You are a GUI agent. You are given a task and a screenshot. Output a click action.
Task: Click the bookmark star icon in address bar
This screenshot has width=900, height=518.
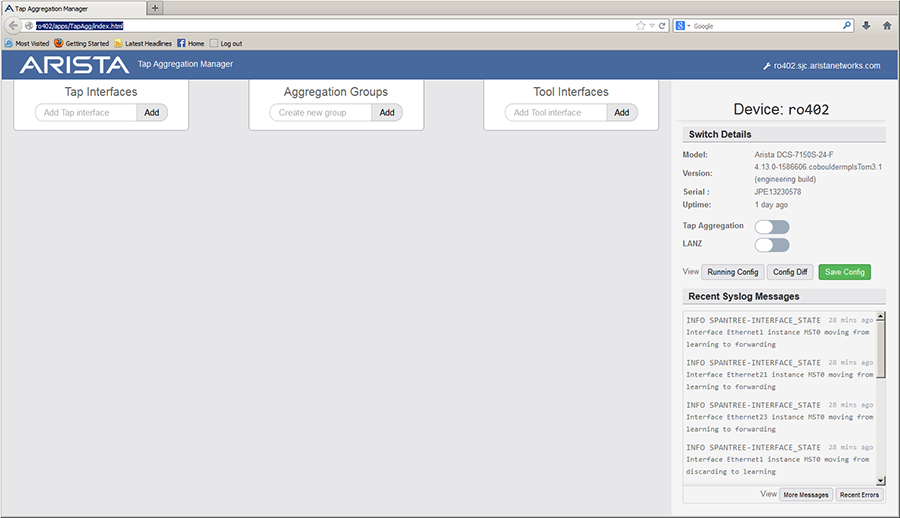coord(641,26)
